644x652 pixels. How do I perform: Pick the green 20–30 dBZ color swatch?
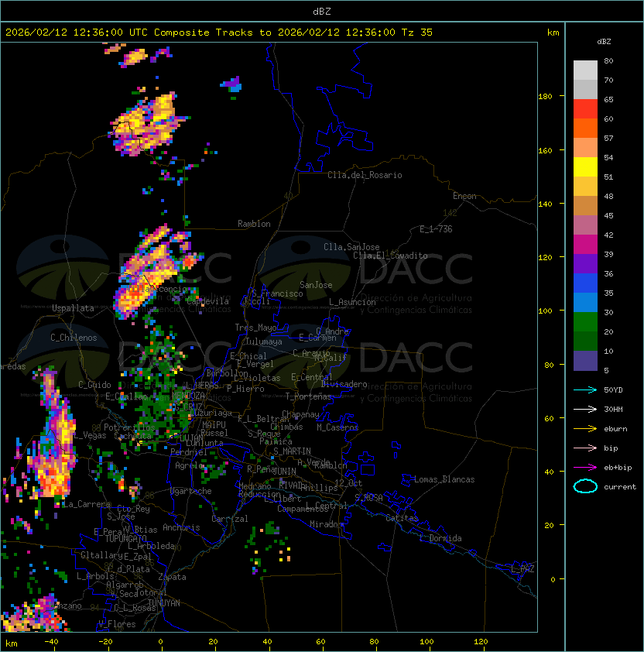point(585,322)
